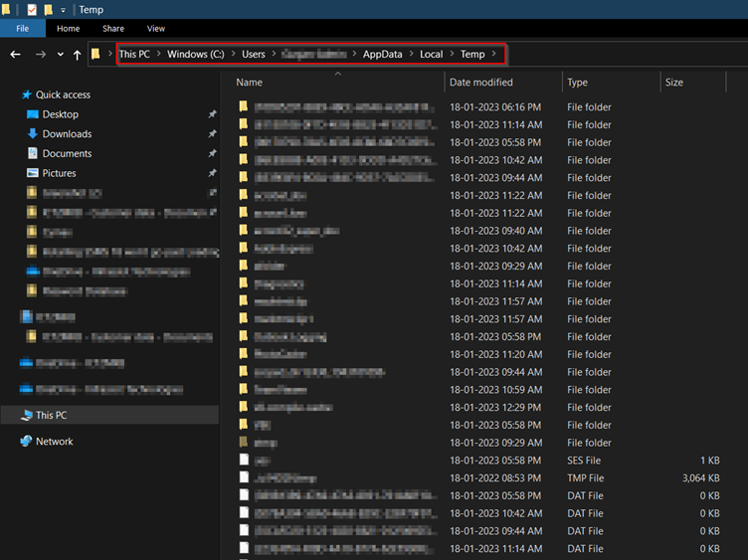Viewport: 748px width, 560px height.
Task: Switch to the Share ribbon tab
Action: pyautogui.click(x=113, y=29)
